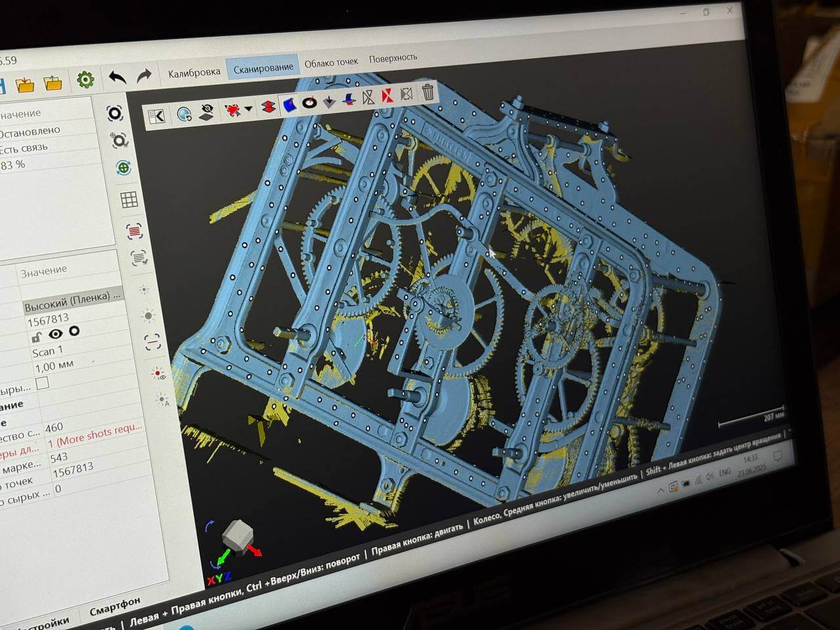Image resolution: width=840 pixels, height=630 pixels.
Task: Toggle auto exposure sun A icon
Action: pyautogui.click(x=162, y=399)
